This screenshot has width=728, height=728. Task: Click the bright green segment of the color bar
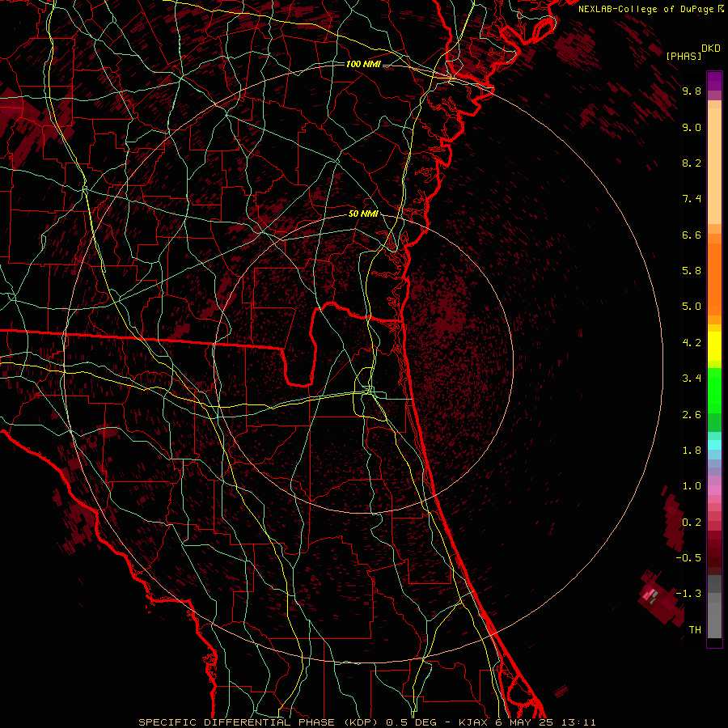[714, 390]
